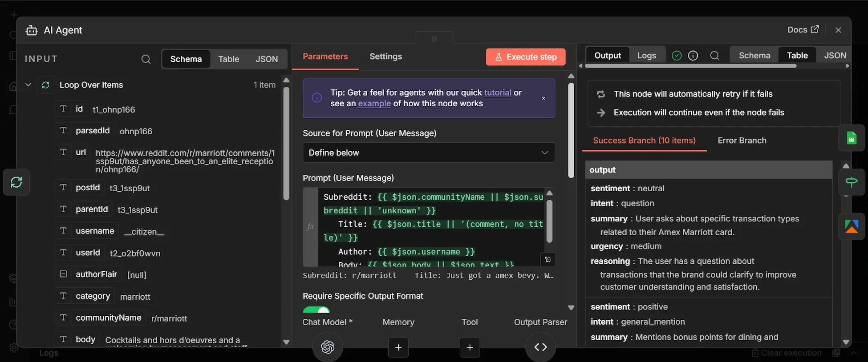The image size is (868, 362).
Task: Click the output panel horizontal scrollbar
Action: (690, 66)
